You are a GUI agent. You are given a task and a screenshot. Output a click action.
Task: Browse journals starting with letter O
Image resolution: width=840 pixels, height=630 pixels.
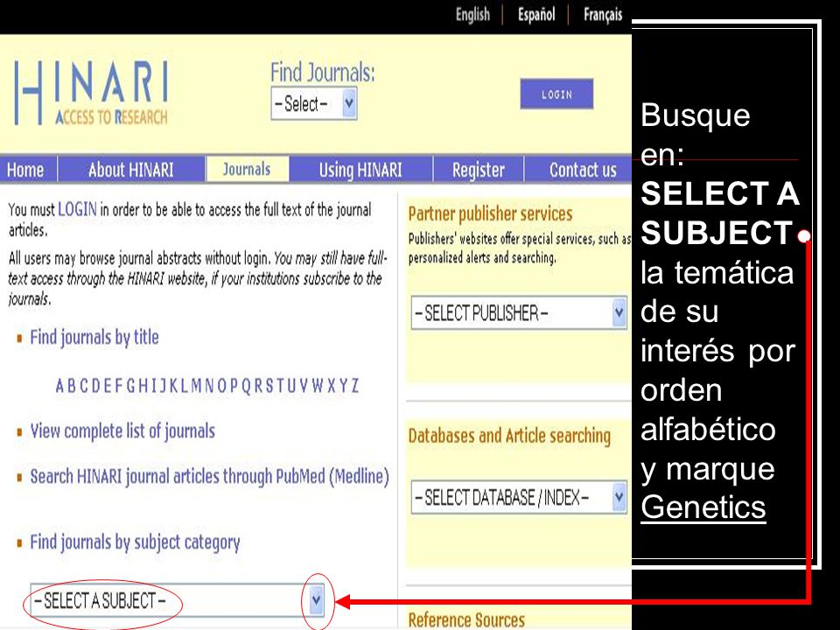[221, 386]
